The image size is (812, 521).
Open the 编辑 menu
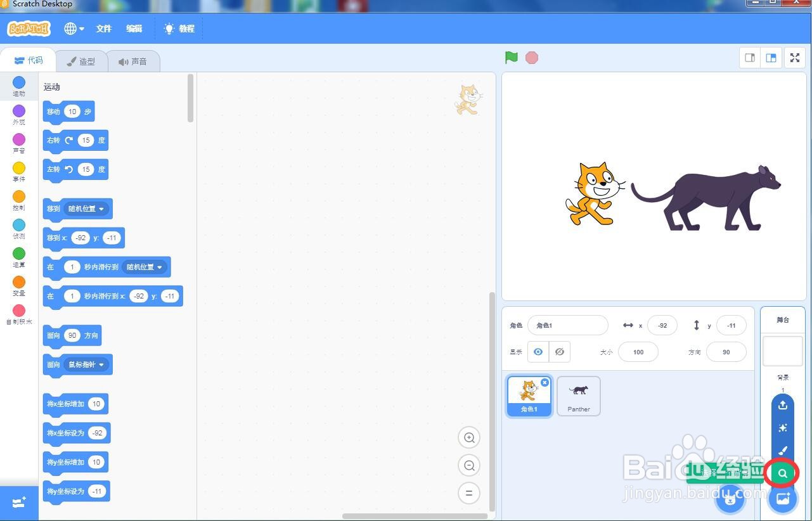134,29
